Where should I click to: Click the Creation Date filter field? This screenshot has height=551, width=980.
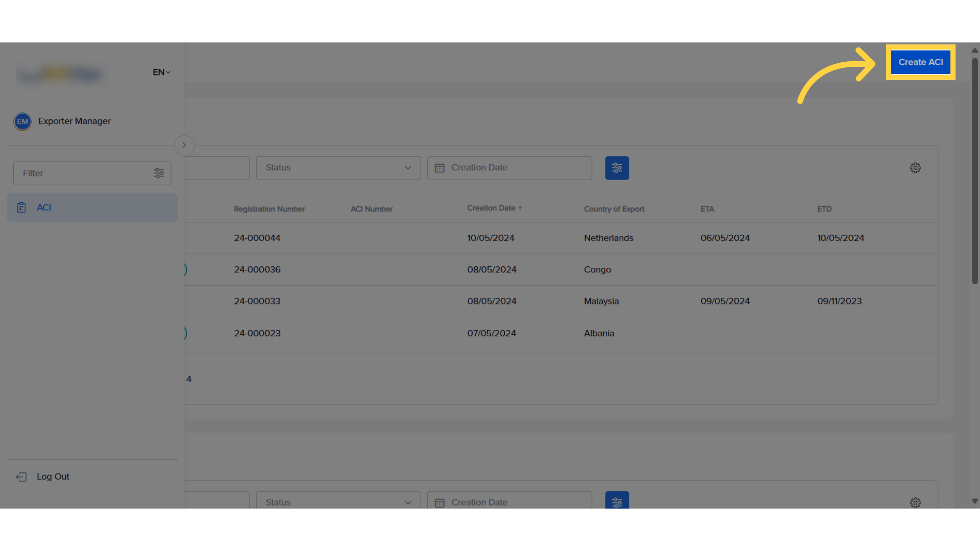coord(509,167)
